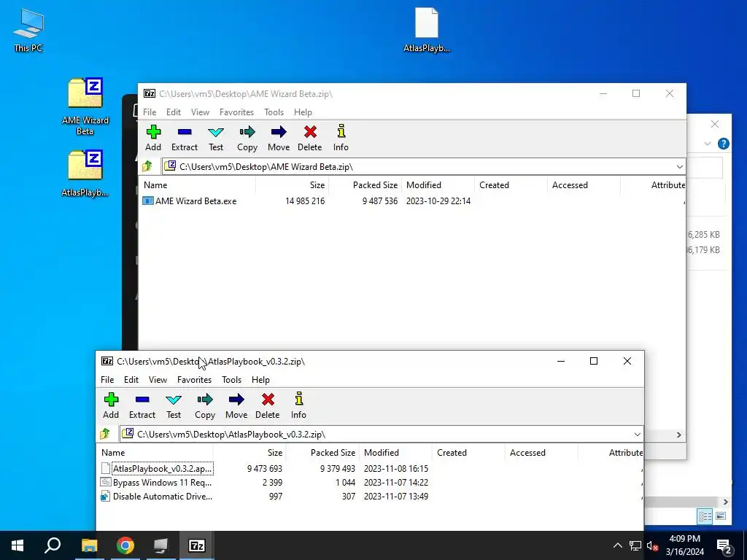Viewport: 747px width, 560px height.
Task: Select the blank AtlasPlayb... file on the desktop
Action: click(426, 29)
